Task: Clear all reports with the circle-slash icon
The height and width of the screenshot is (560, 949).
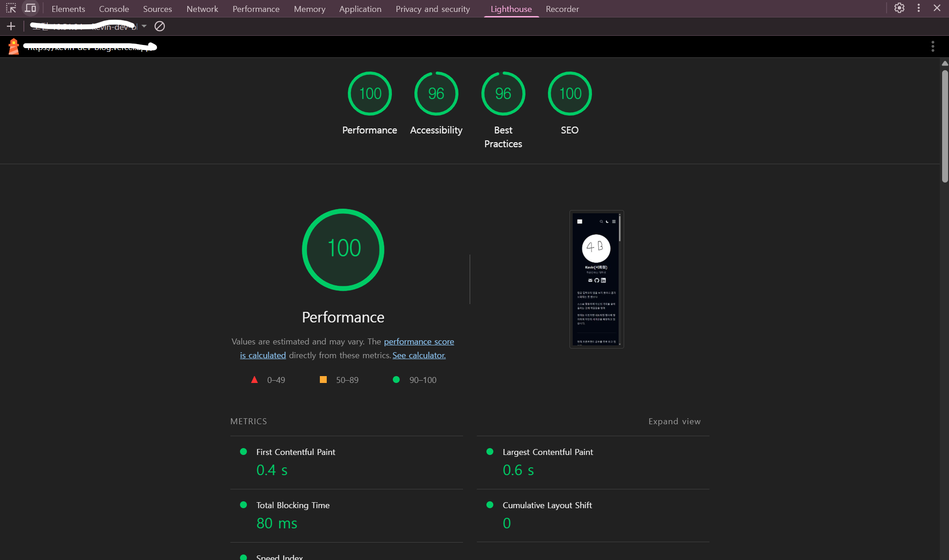Action: coord(159,27)
